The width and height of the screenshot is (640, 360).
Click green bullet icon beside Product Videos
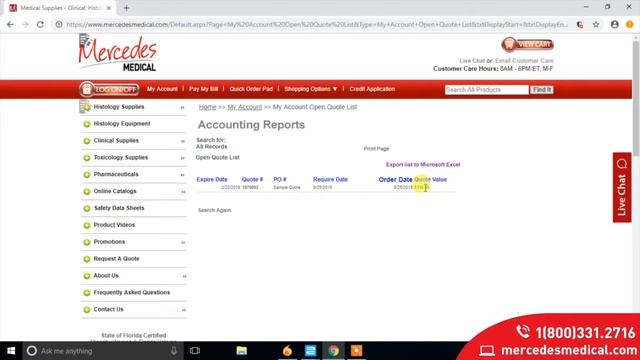(x=87, y=225)
